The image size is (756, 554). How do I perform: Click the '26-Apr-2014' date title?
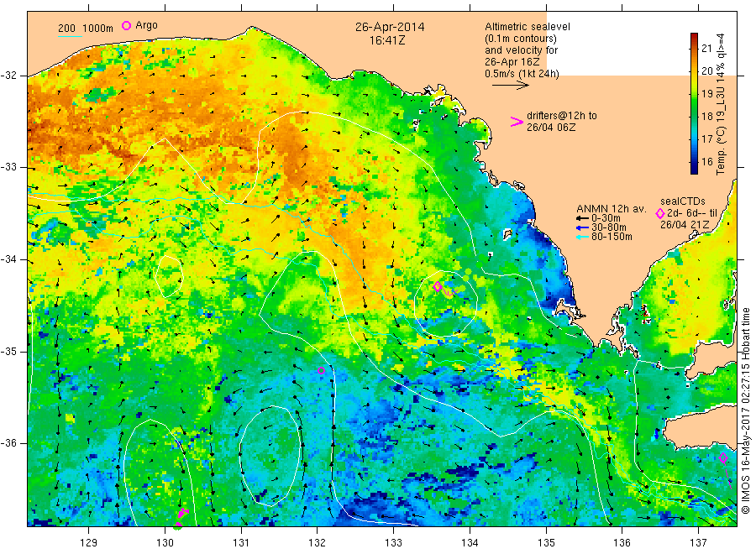pos(390,27)
